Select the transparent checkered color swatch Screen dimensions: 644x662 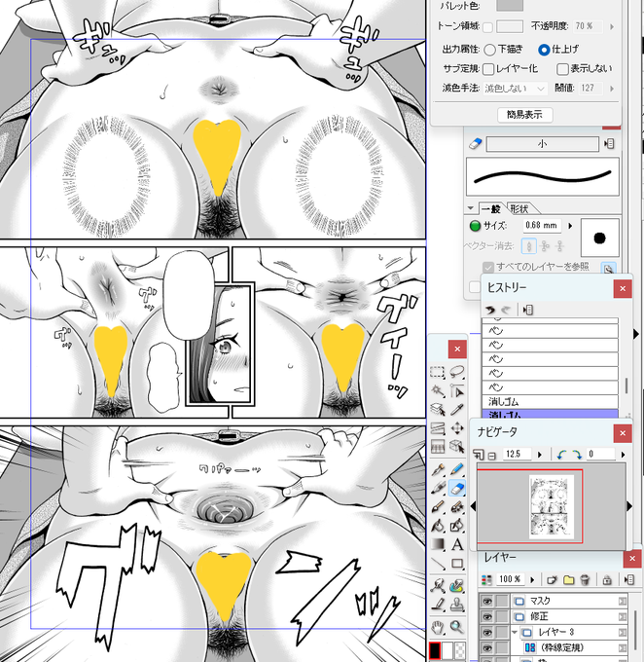pos(460,651)
